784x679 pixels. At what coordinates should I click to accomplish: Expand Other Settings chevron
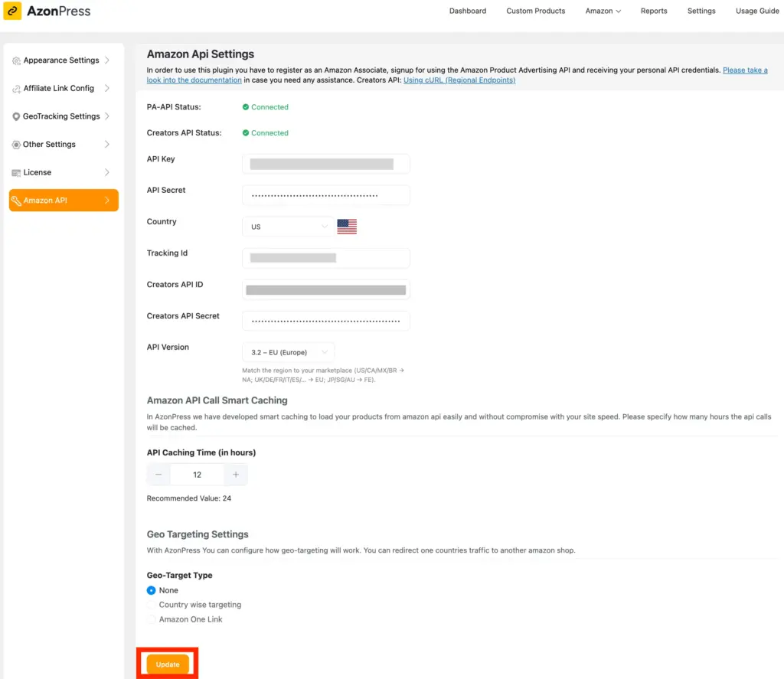click(x=107, y=144)
